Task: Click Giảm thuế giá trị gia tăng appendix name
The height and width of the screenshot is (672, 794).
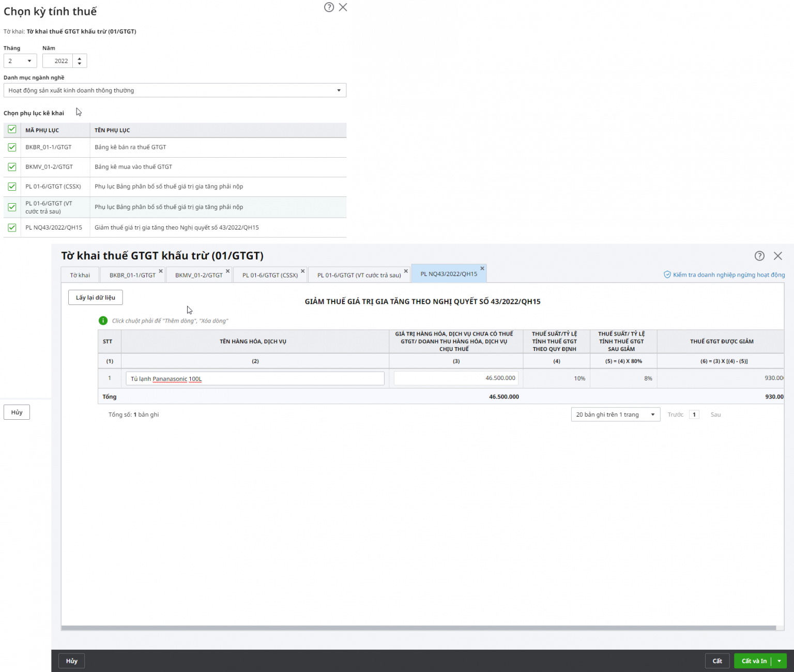Action: point(177,227)
